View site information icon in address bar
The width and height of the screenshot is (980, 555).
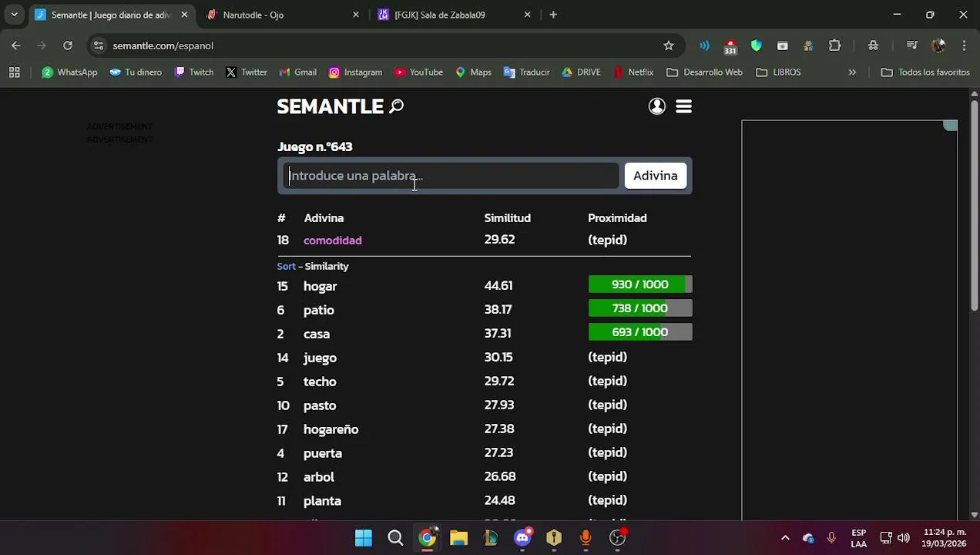point(98,45)
